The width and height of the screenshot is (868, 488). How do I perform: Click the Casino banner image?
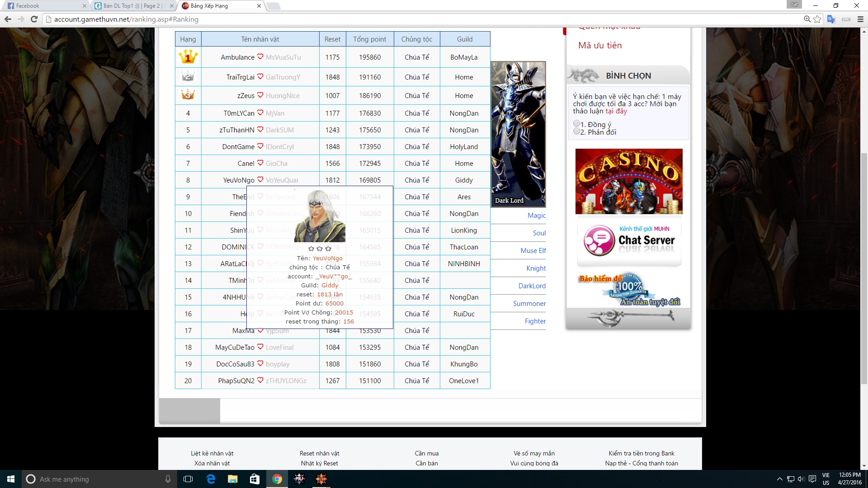pyautogui.click(x=628, y=181)
